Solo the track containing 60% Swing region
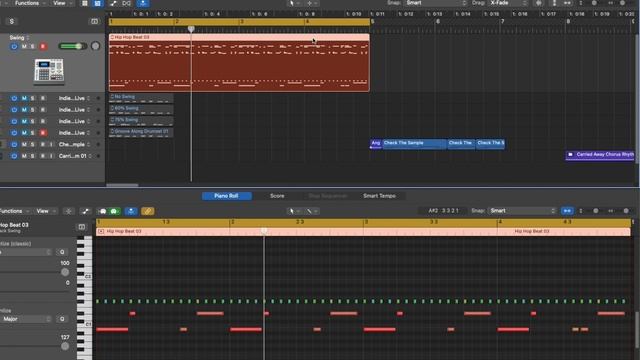 pyautogui.click(x=33, y=110)
